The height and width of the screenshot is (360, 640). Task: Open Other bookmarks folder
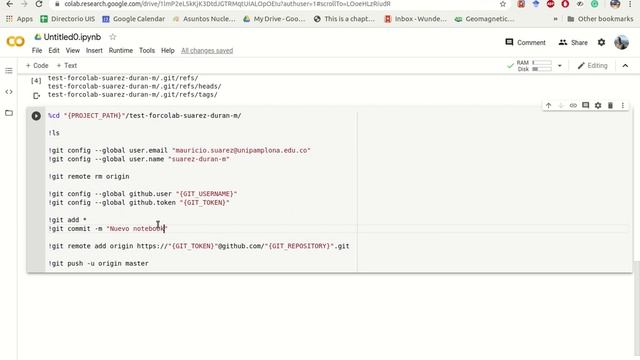tap(600, 19)
